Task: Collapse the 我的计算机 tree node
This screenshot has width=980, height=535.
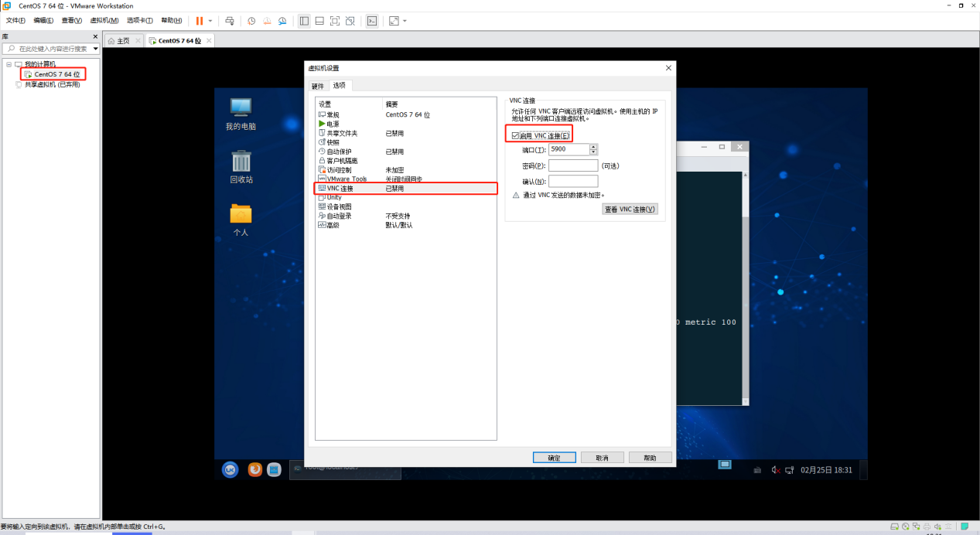Action: tap(9, 64)
